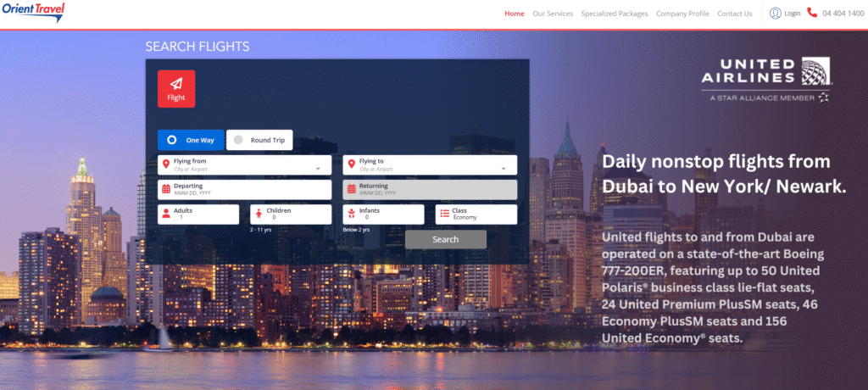
Task: Click the United flights description paragraph
Action: pos(713,287)
